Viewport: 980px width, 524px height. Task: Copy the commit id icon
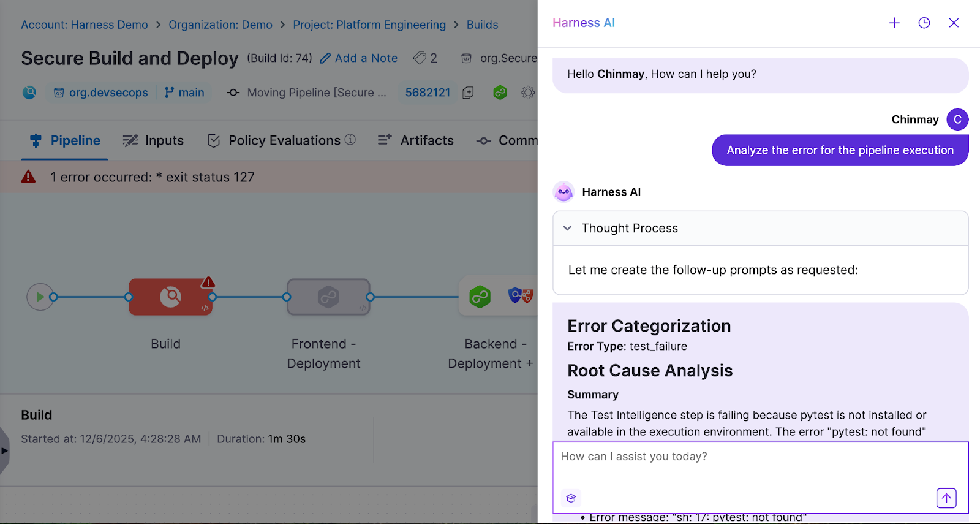468,93
